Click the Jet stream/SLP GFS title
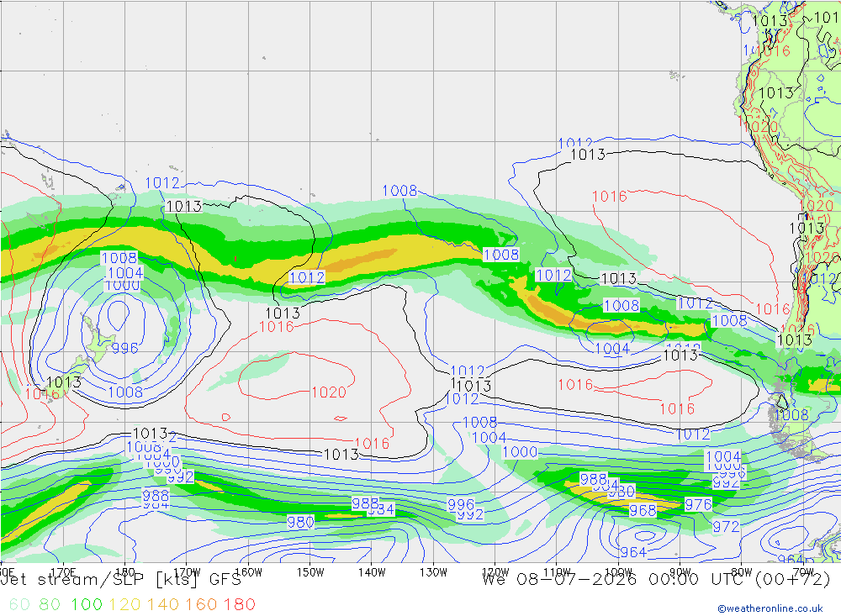Screen dimensions: 841x616 [x=121, y=580]
